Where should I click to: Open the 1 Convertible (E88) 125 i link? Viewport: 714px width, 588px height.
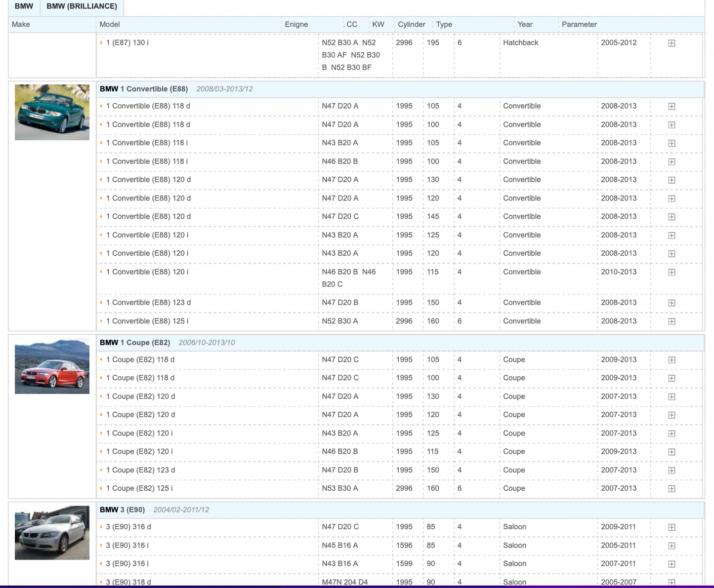click(147, 321)
